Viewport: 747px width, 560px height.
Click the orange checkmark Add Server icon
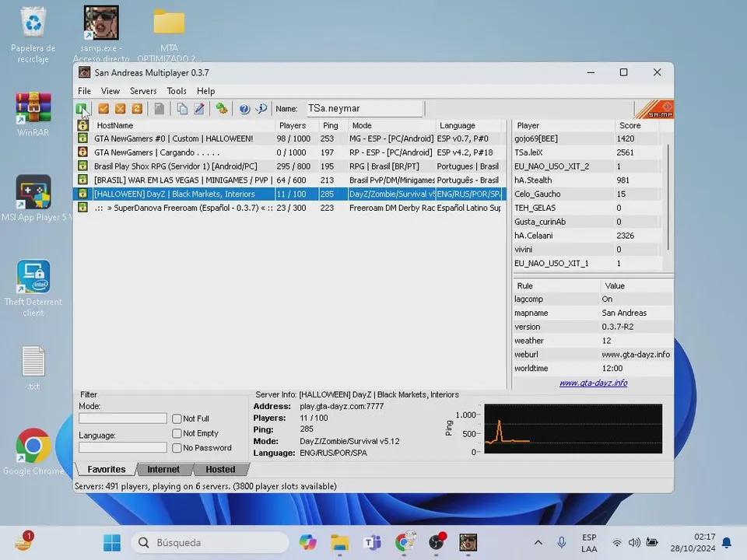coord(103,109)
